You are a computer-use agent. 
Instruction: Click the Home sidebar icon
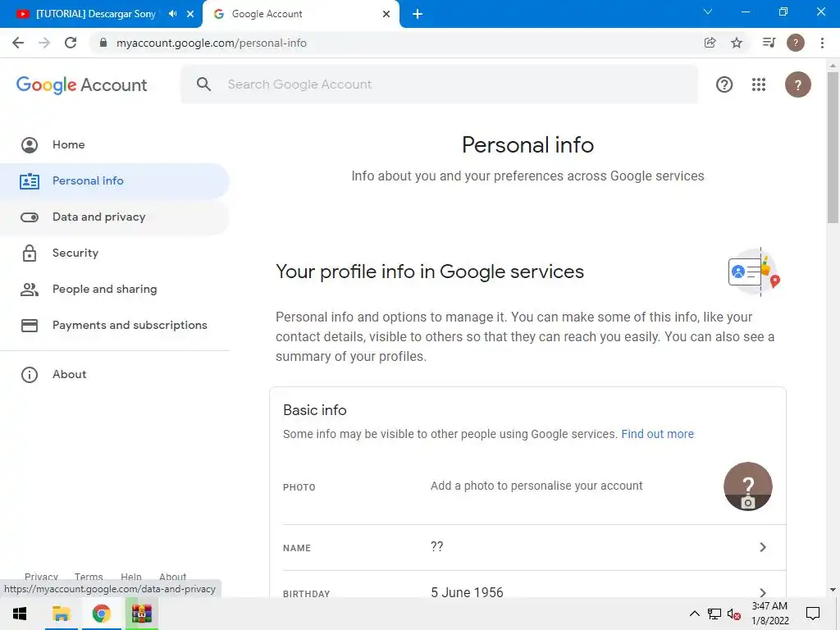click(30, 145)
